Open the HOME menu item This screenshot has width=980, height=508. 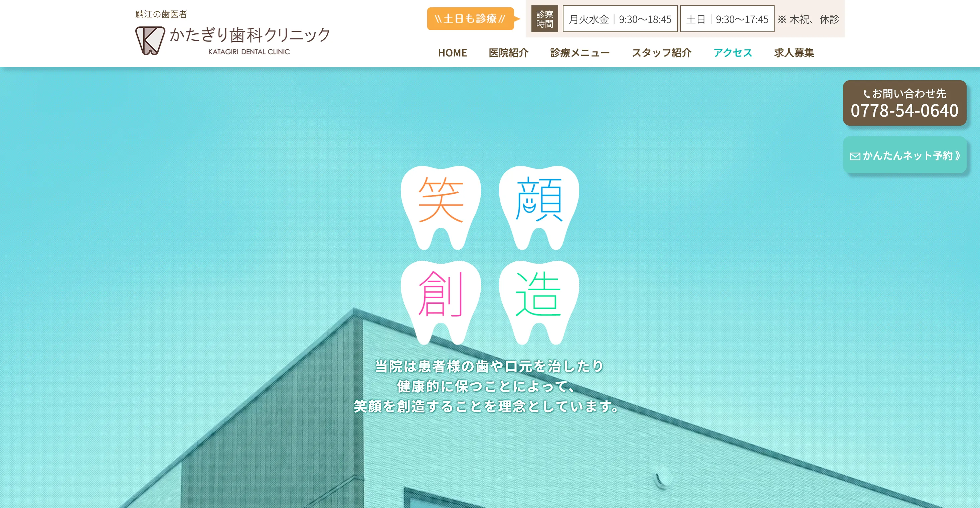[452, 53]
